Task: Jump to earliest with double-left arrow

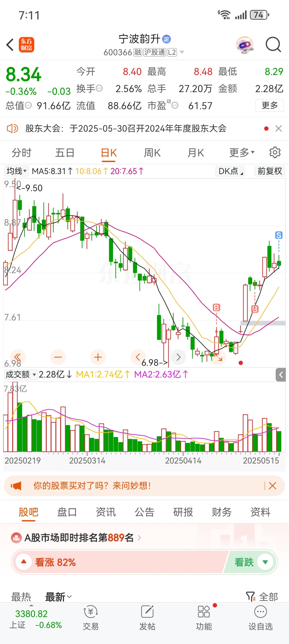Action: [x=18, y=357]
